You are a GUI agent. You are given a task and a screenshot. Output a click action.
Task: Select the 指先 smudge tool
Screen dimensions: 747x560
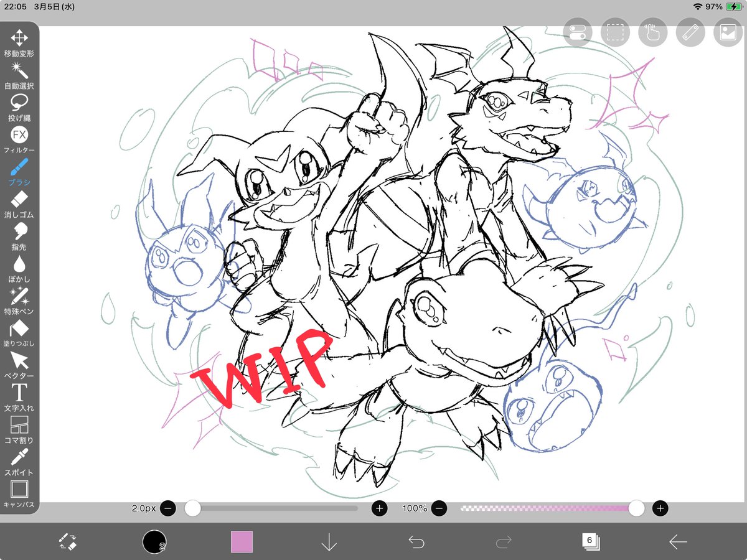19,237
